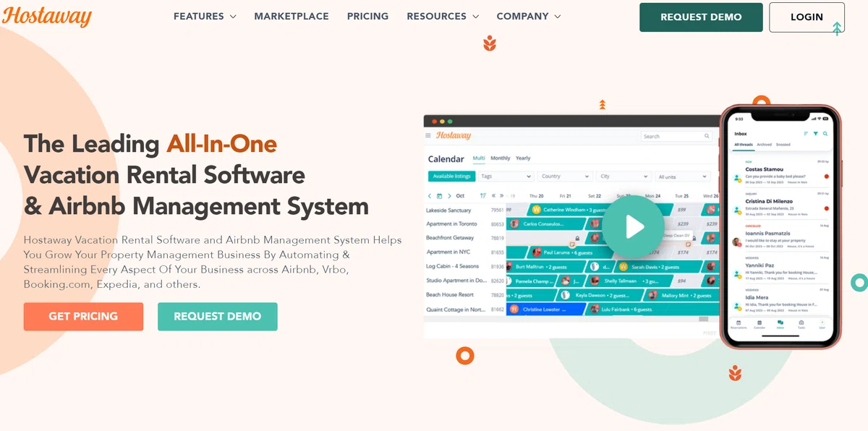Open the City filter dropdown
Screen dimensions: 868x431
[624, 176]
